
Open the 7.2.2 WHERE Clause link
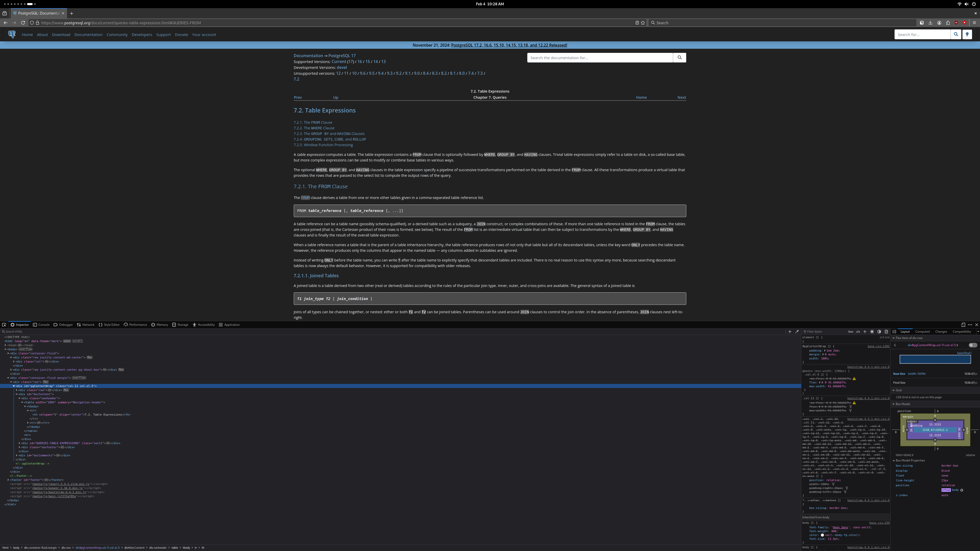pyautogui.click(x=314, y=128)
